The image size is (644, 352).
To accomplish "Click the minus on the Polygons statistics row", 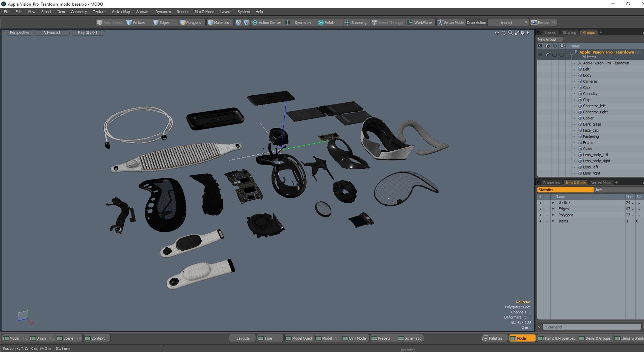I will [547, 215].
